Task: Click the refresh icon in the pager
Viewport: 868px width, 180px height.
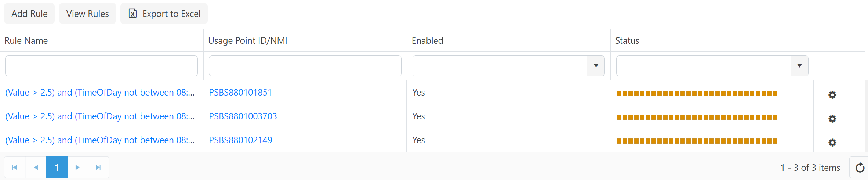Action: (860, 168)
